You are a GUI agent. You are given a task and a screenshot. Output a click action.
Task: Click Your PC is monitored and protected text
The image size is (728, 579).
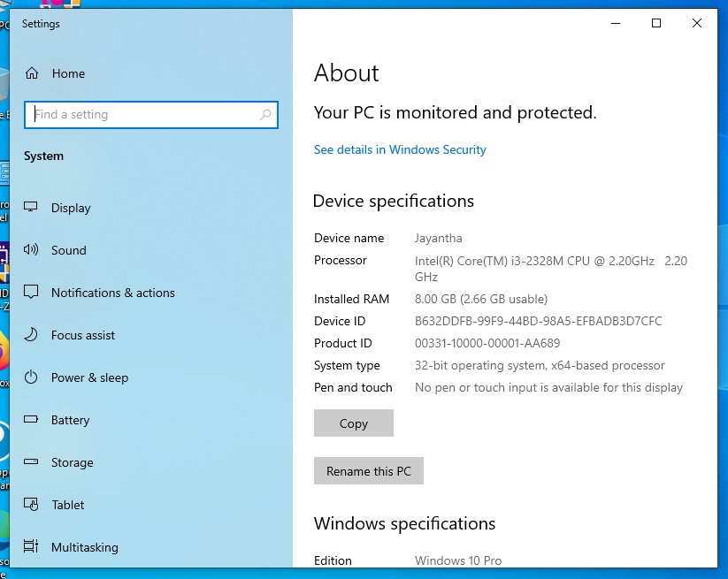point(455,112)
